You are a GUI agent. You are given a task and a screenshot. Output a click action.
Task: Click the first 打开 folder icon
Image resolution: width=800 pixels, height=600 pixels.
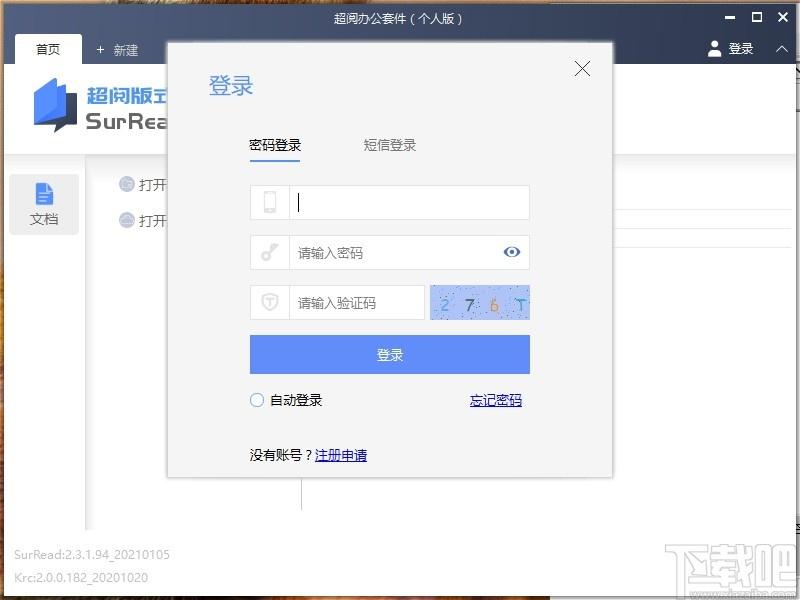(x=127, y=184)
